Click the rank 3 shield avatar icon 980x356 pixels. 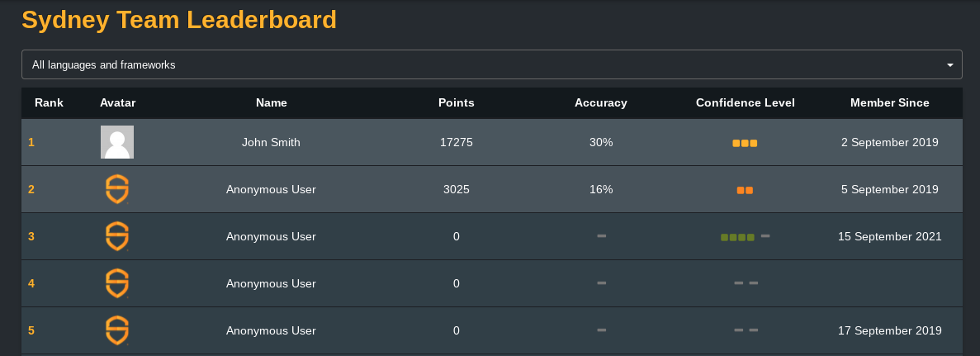117,236
